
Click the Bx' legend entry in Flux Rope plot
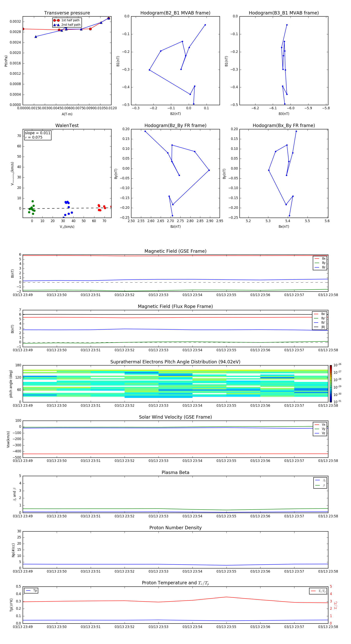[320, 314]
